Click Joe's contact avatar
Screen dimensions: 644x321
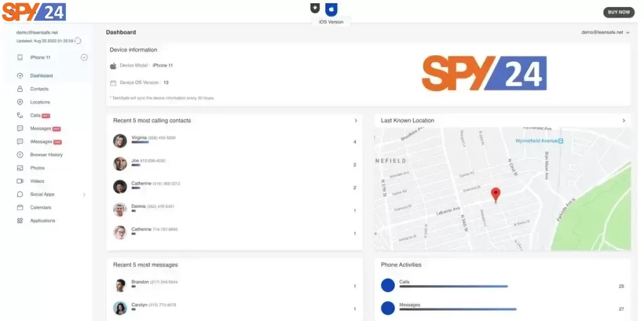coord(120,164)
